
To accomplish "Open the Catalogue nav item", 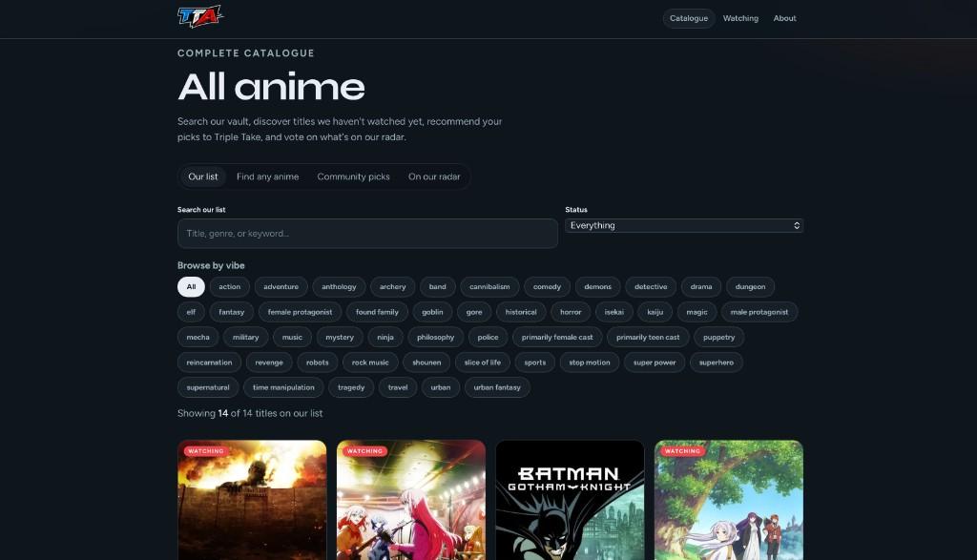I will [689, 19].
